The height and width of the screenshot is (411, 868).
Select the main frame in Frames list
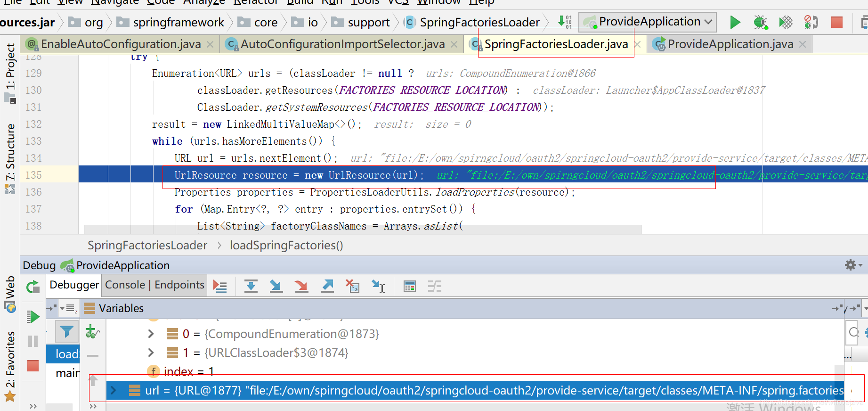pyautogui.click(x=64, y=373)
